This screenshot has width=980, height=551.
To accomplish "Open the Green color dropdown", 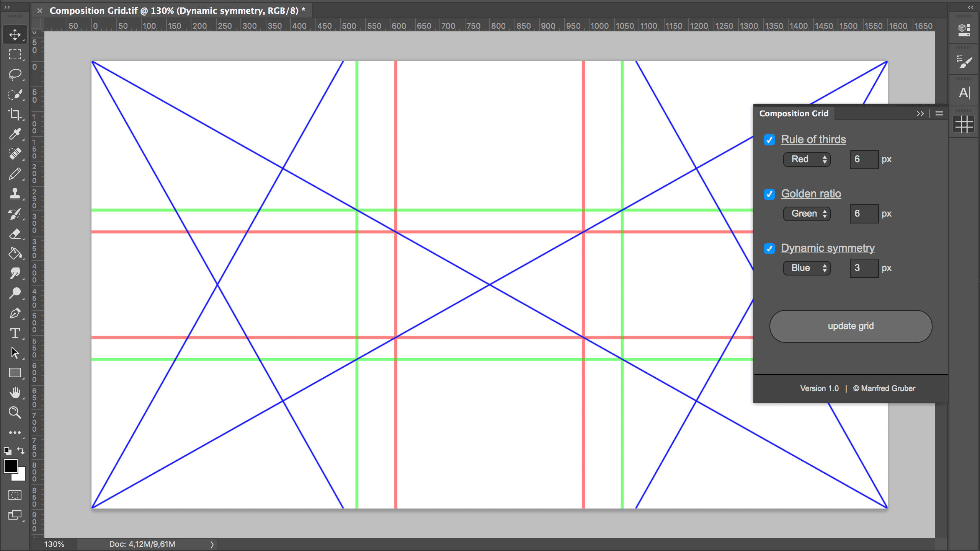I will 807,214.
